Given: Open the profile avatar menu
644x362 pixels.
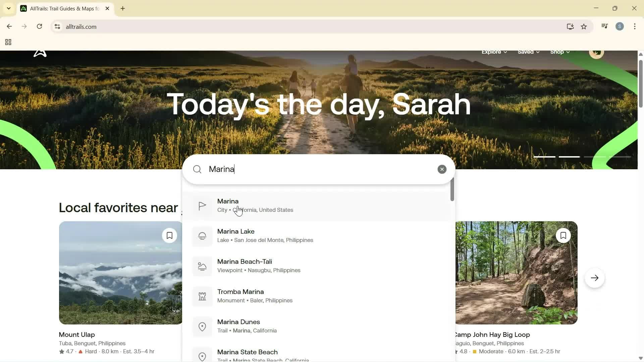Looking at the screenshot, I should coord(597,53).
